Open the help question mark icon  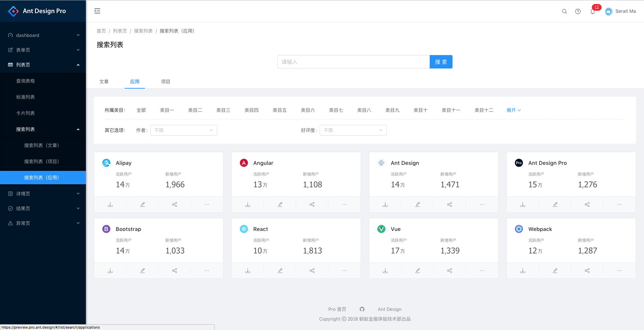pos(578,11)
